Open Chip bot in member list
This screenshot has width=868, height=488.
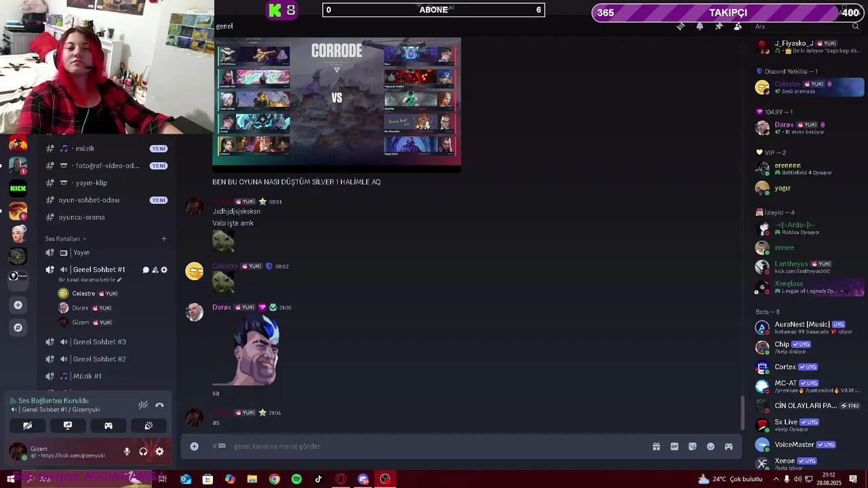tap(808, 348)
